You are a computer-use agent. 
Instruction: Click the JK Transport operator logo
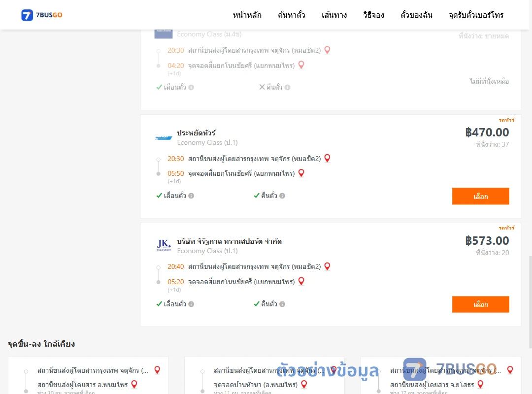click(x=164, y=245)
